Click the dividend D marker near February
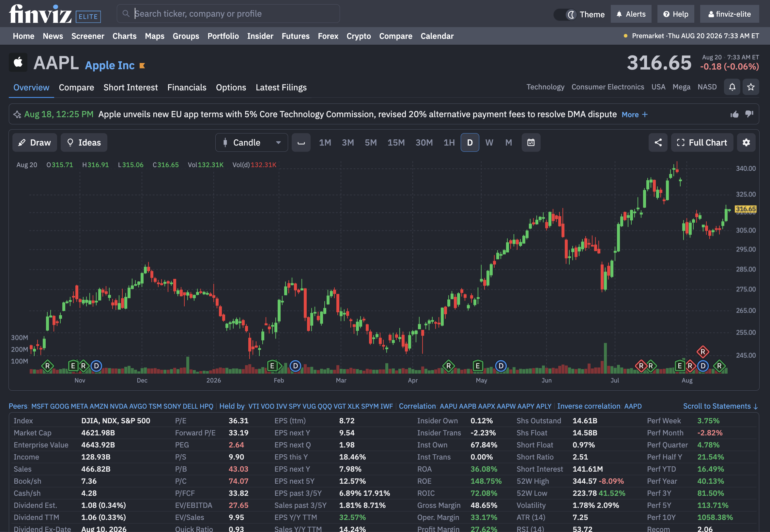The height and width of the screenshot is (532, 770). click(x=295, y=366)
